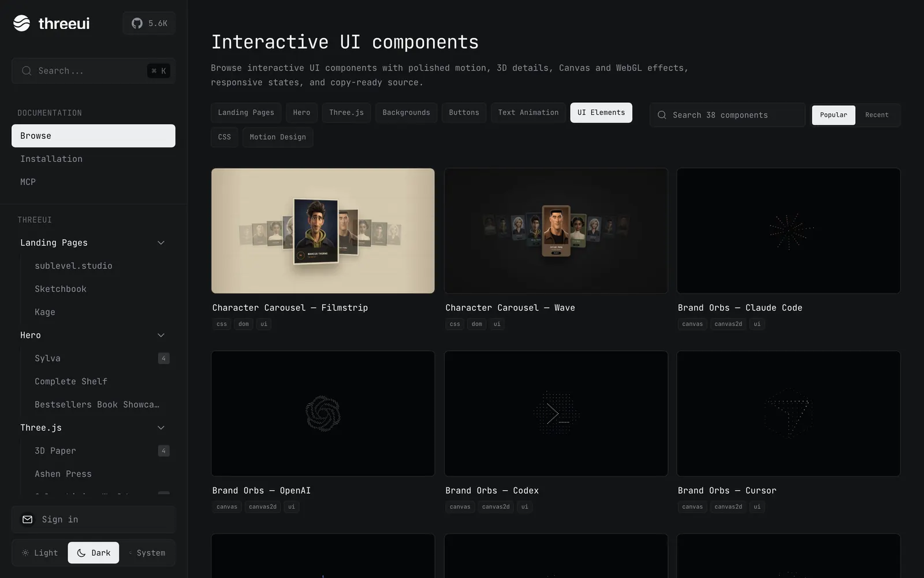
Task: Open the Installation page
Action: (94, 159)
